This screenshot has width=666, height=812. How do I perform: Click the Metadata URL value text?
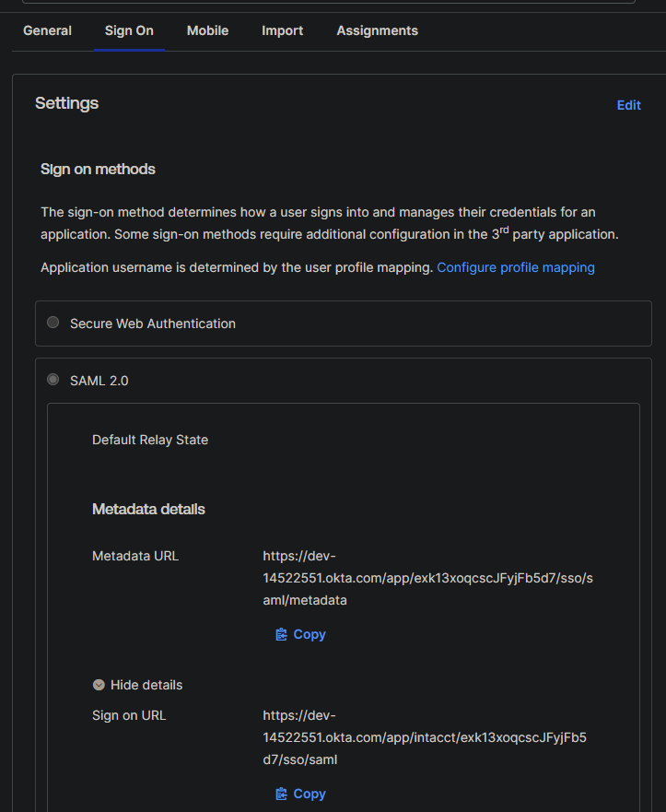point(428,578)
